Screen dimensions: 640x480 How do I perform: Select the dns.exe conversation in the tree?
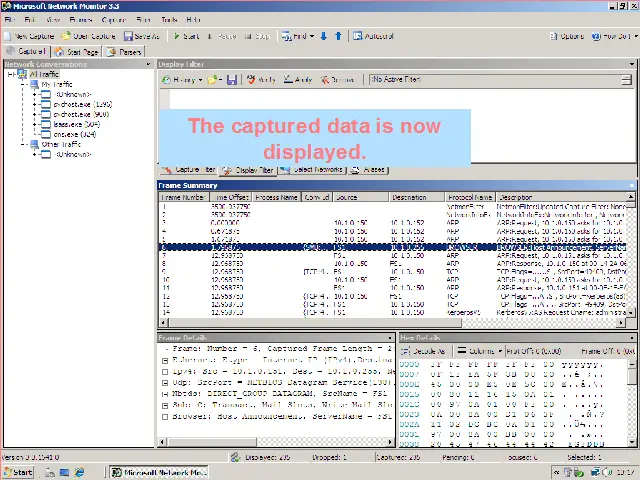(75, 134)
